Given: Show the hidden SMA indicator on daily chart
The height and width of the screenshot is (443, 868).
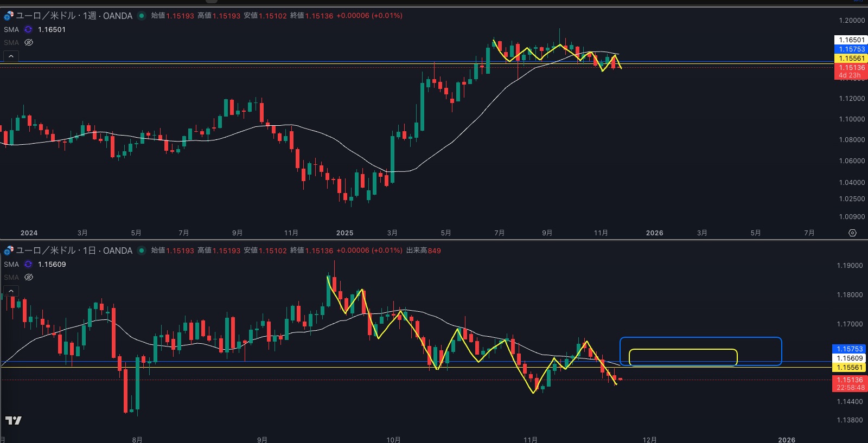Looking at the screenshot, I should 29,277.
